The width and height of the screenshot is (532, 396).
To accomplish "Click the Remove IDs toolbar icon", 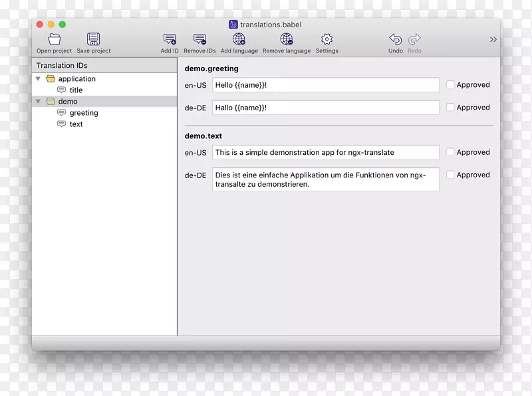I will click(199, 39).
